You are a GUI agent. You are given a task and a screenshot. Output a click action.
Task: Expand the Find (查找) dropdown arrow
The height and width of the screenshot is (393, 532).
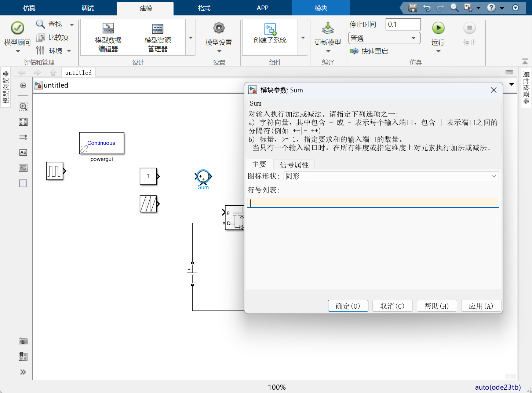(x=72, y=25)
